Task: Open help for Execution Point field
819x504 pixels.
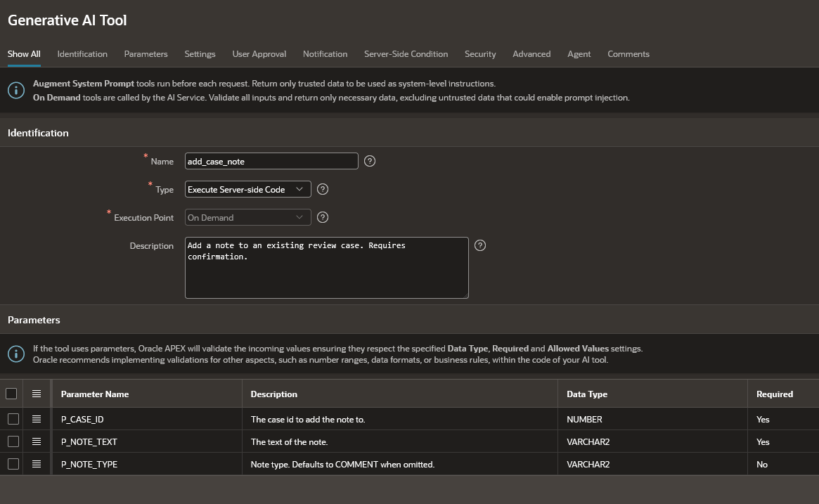Action: click(323, 217)
